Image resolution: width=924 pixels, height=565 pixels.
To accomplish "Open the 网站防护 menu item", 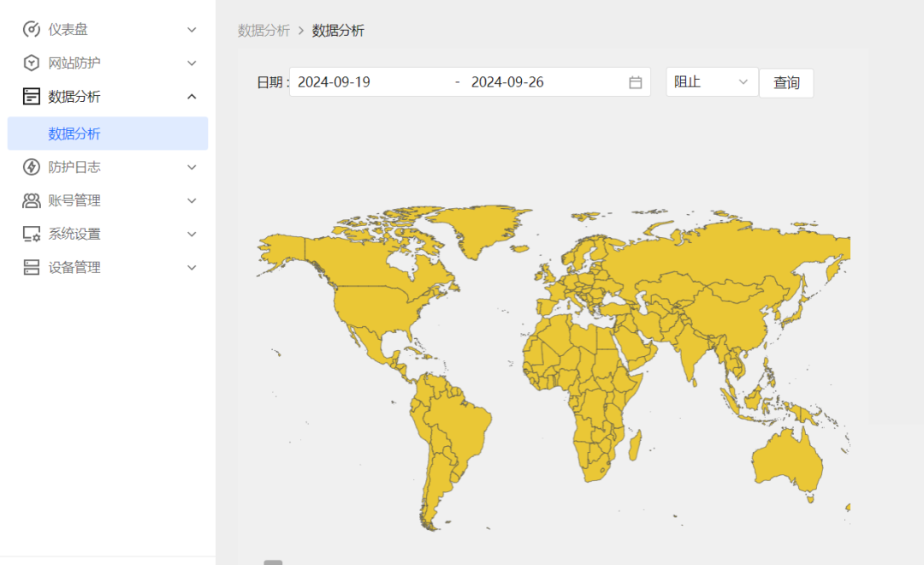I will pyautogui.click(x=108, y=63).
